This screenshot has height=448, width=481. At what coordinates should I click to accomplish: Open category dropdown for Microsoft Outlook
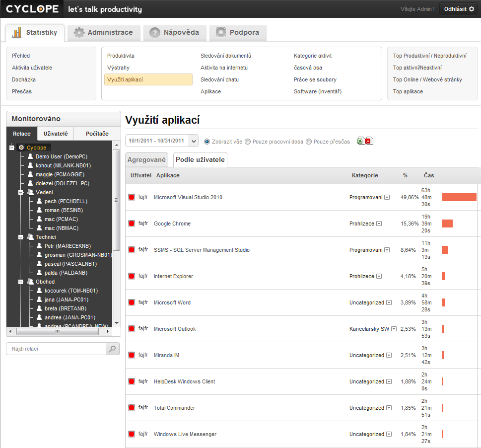[x=394, y=329]
